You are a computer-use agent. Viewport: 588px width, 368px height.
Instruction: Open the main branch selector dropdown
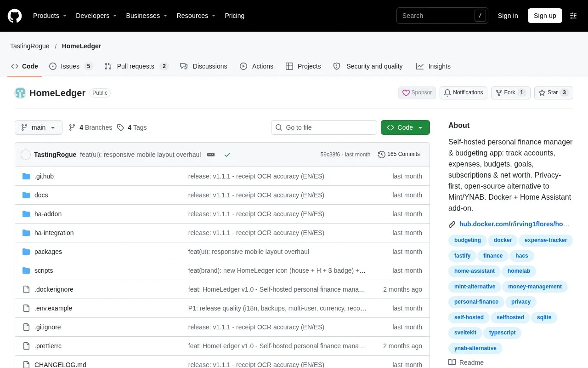point(39,127)
